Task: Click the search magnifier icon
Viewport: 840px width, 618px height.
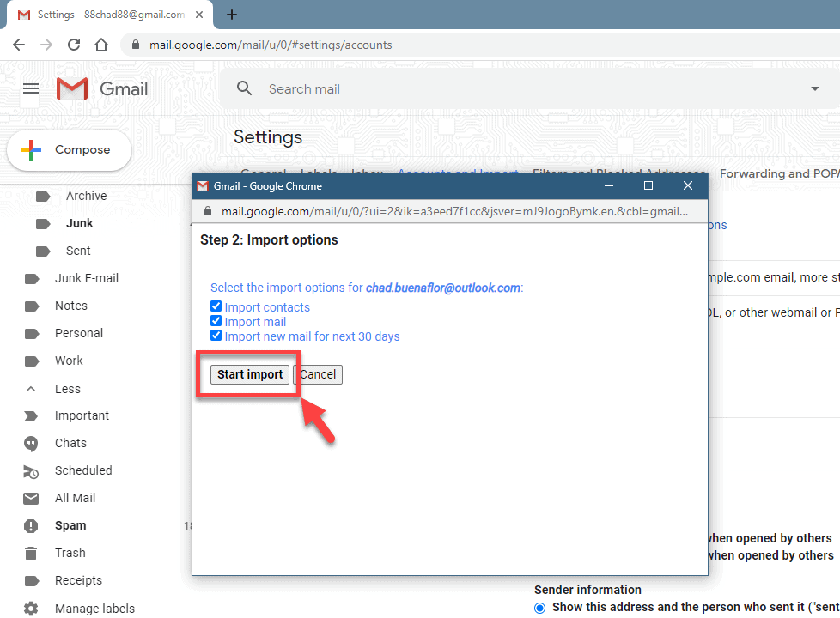Action: (244, 88)
